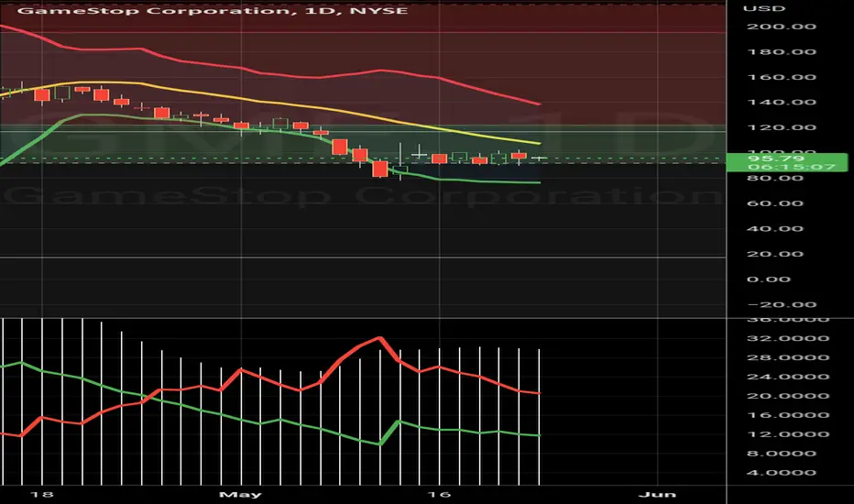This screenshot has width=854, height=504.
Task: Click the −20.00 price axis label
Action: 781,305
